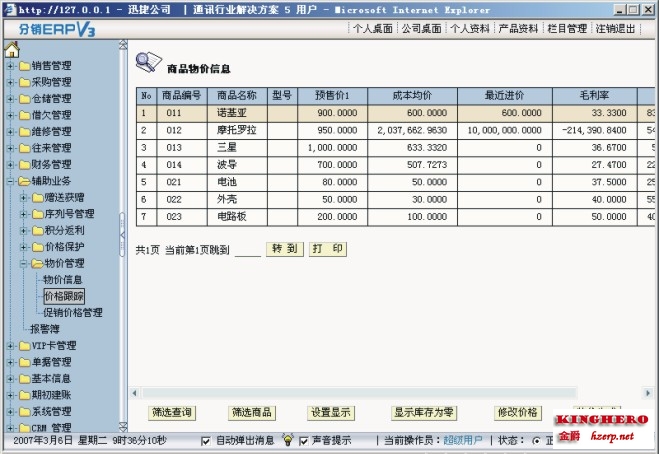
Task: Click the 转到 button
Action: pos(285,249)
